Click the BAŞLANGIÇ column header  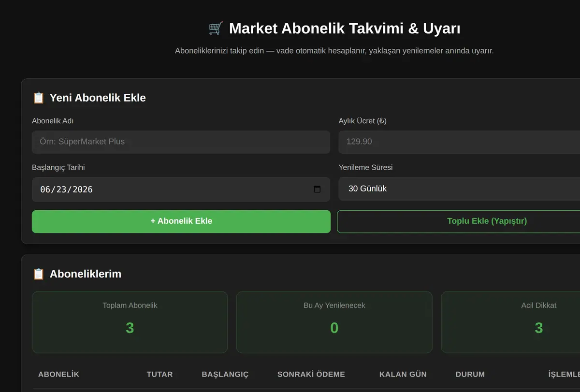tap(225, 374)
